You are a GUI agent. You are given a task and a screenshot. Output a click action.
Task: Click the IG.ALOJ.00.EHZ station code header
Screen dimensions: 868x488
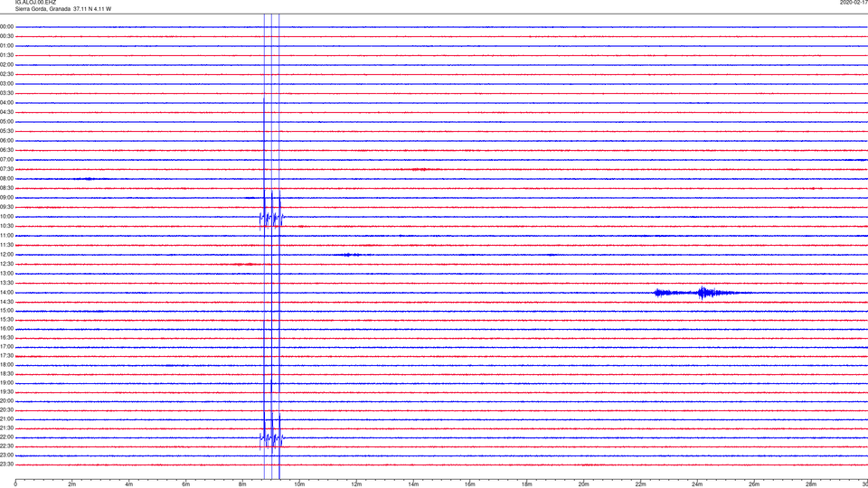[x=35, y=2]
